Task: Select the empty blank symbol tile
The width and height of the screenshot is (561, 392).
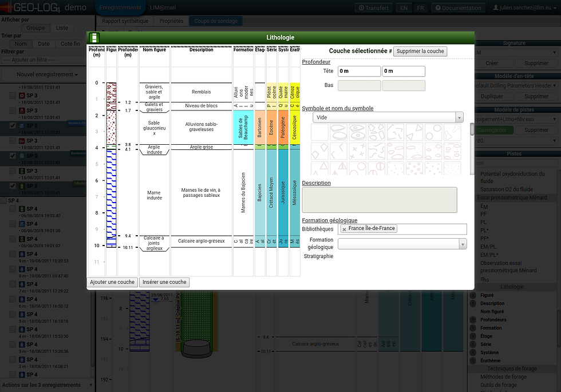Action: [320, 132]
